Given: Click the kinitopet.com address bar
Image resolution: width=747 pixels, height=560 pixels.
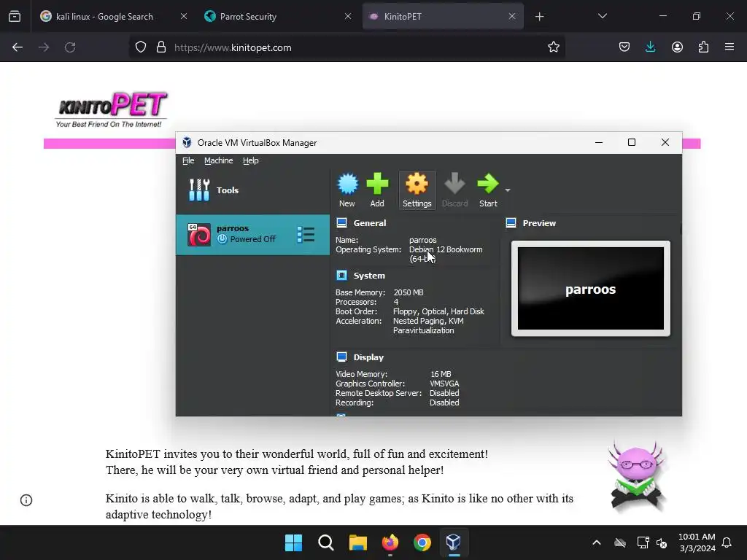Looking at the screenshot, I should [x=347, y=47].
